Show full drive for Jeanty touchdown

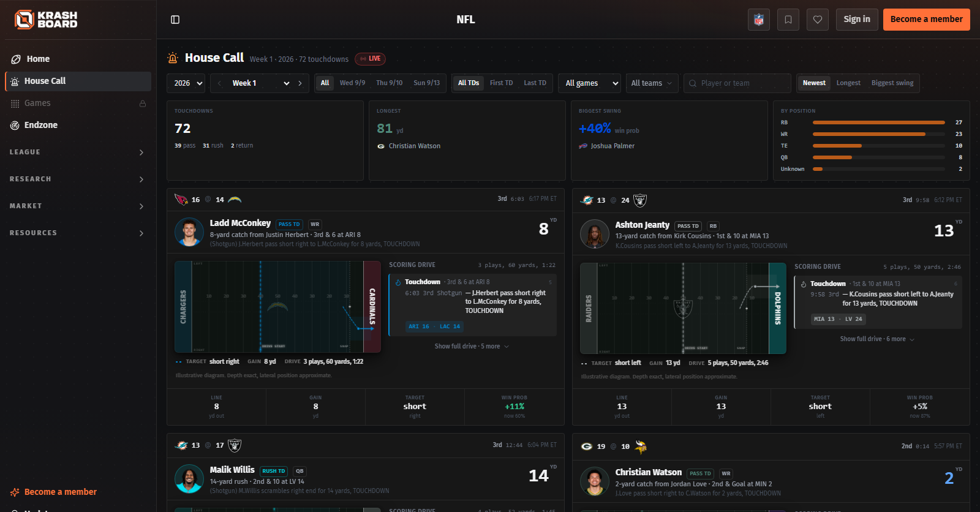click(x=877, y=339)
